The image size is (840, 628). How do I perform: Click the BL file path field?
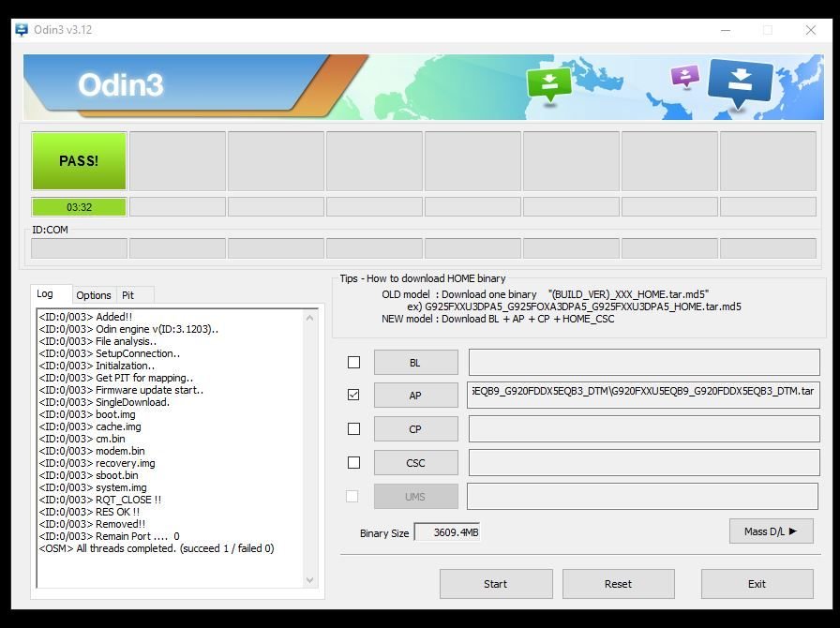pos(644,362)
